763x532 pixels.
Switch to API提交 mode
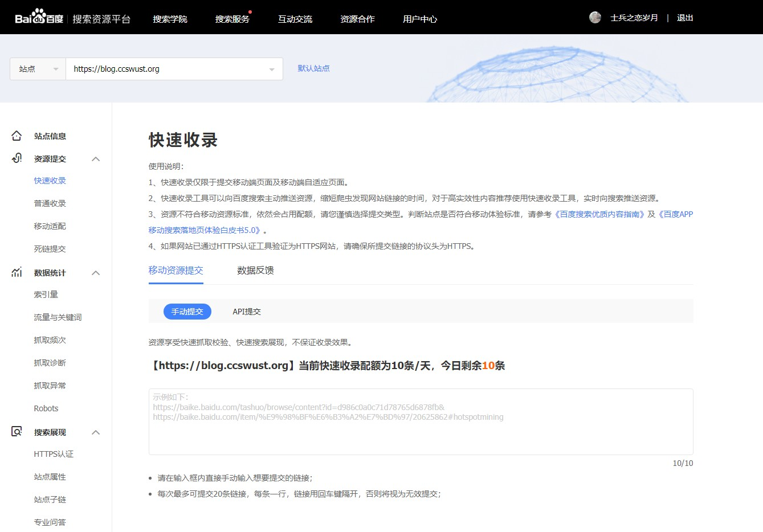click(246, 312)
